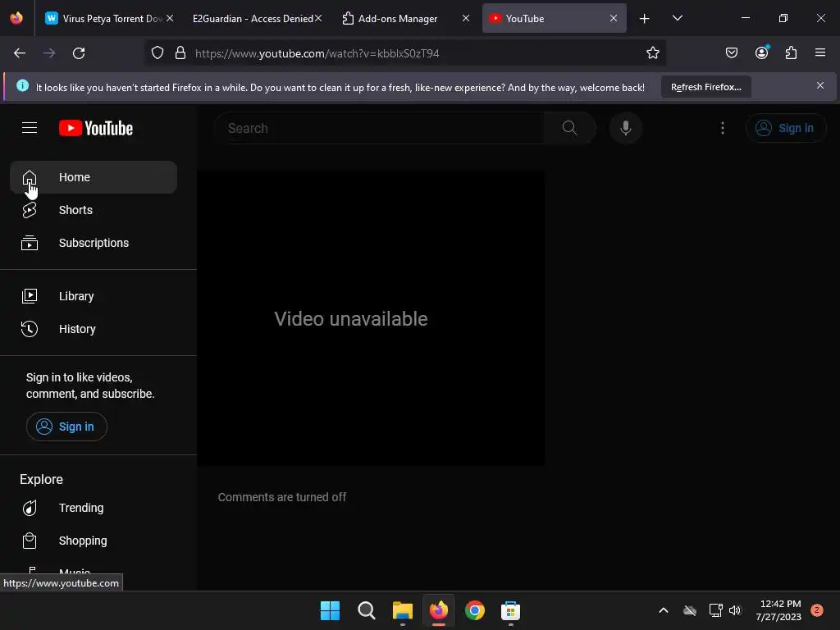Open Shorts in sidebar
Image resolution: width=840 pixels, height=630 pixels.
pyautogui.click(x=94, y=210)
